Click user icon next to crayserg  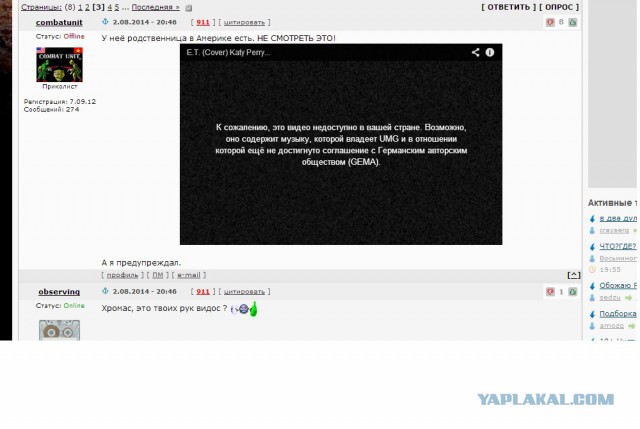click(592, 231)
